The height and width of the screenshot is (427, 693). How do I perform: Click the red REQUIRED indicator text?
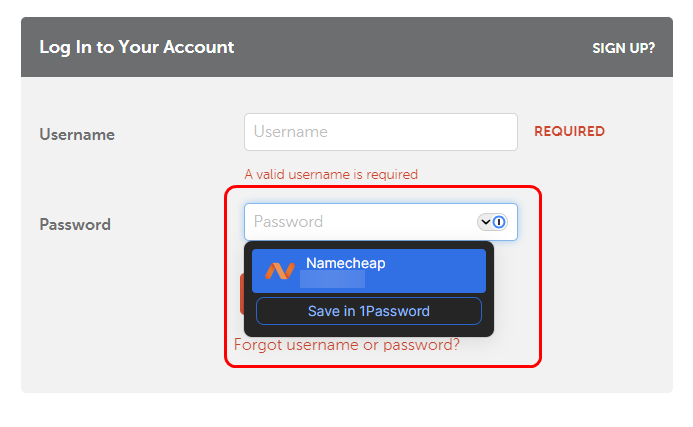point(569,131)
